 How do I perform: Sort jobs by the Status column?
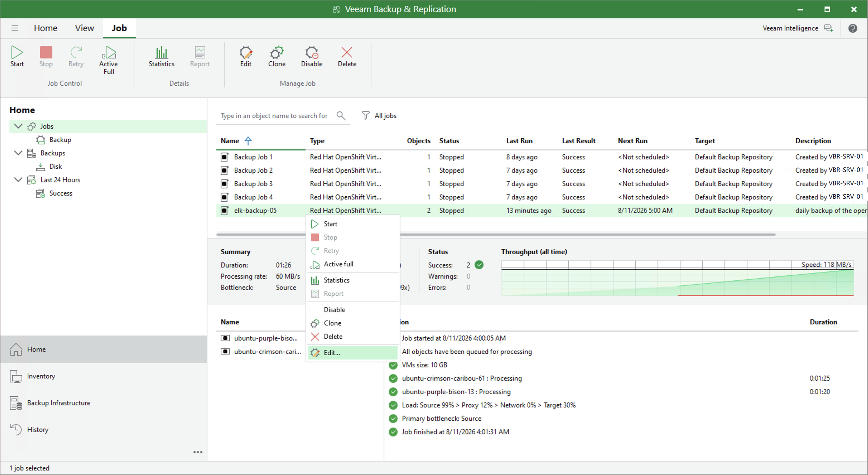click(449, 141)
